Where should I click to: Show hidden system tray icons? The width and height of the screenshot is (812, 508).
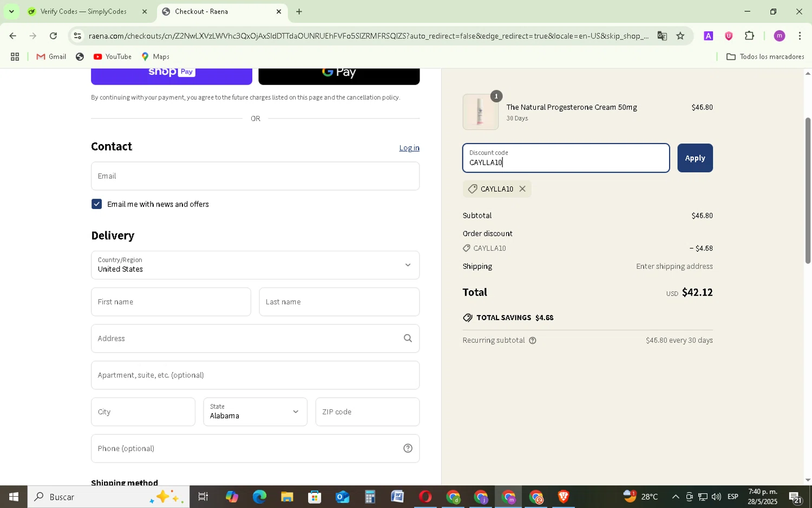click(x=675, y=497)
